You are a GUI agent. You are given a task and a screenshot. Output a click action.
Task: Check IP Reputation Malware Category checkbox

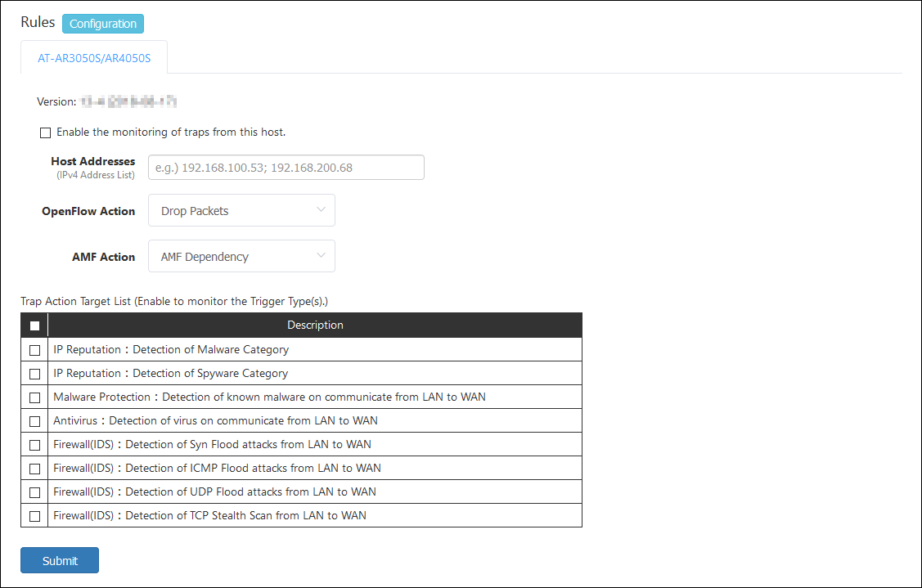click(x=34, y=350)
